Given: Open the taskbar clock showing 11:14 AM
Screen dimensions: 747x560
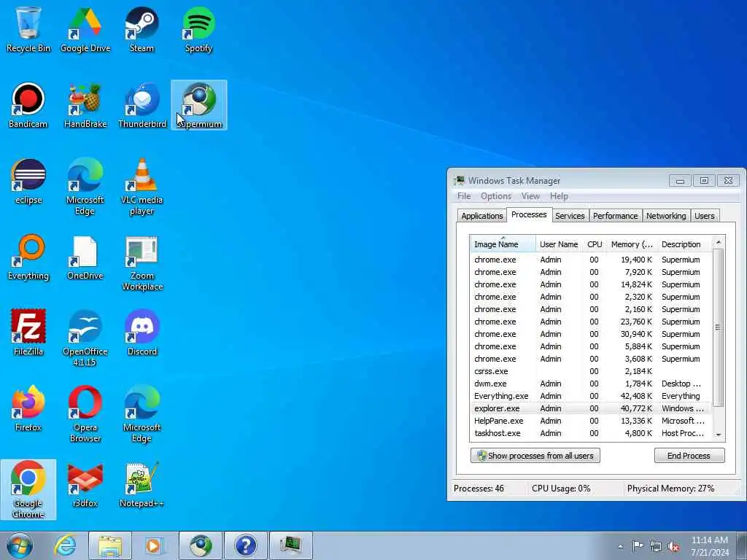Looking at the screenshot, I should pyautogui.click(x=709, y=546).
